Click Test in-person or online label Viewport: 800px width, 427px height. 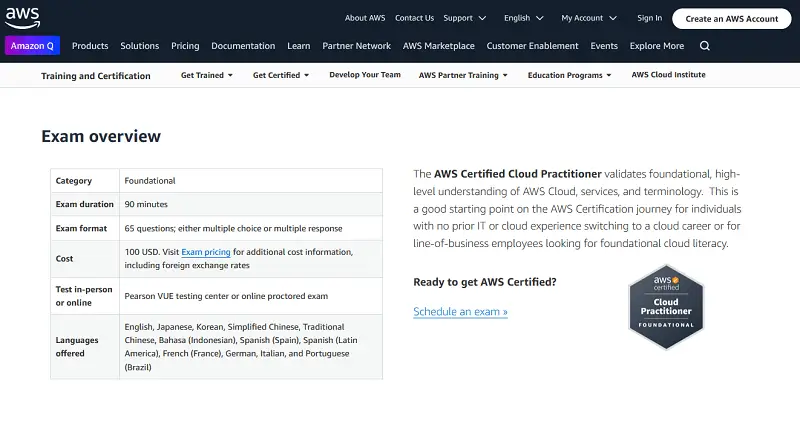point(84,296)
